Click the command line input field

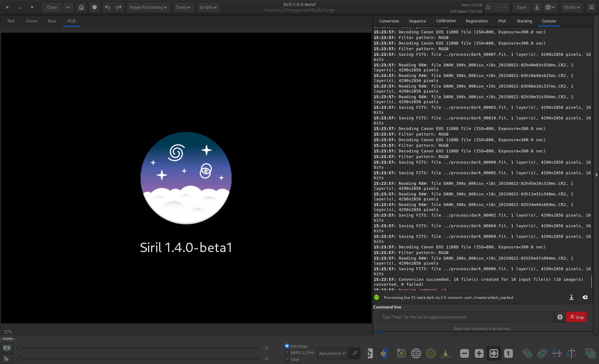pyautogui.click(x=466, y=317)
